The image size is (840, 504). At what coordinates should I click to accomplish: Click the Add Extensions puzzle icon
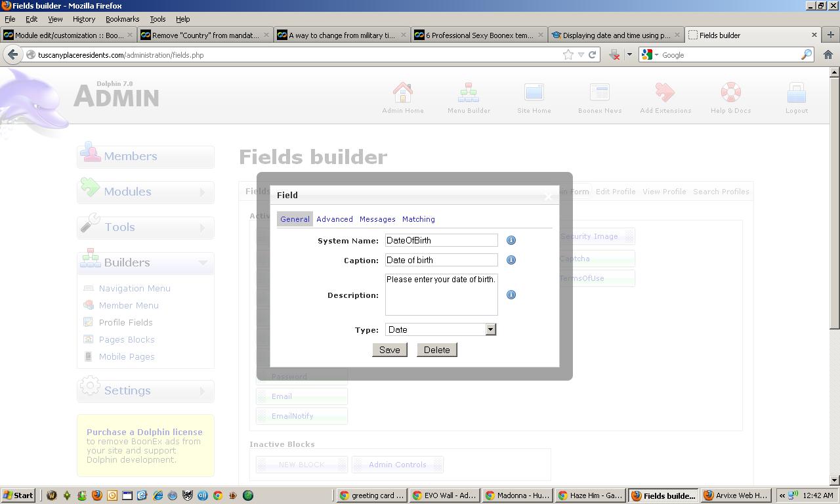pyautogui.click(x=665, y=93)
